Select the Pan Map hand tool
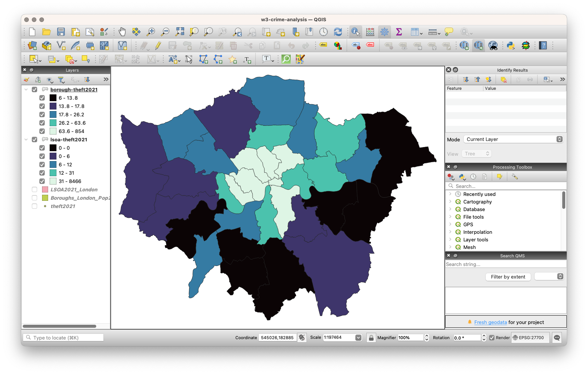Image resolution: width=588 pixels, height=374 pixels. (x=122, y=32)
